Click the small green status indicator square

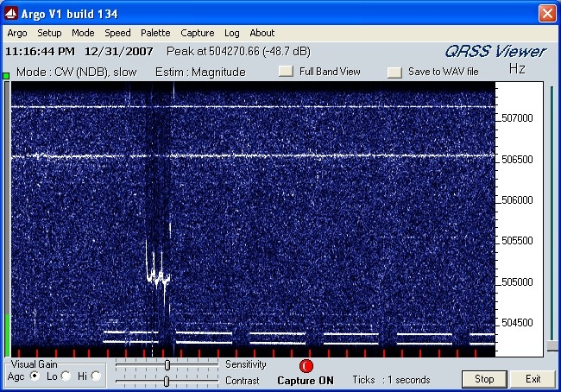(x=6, y=76)
